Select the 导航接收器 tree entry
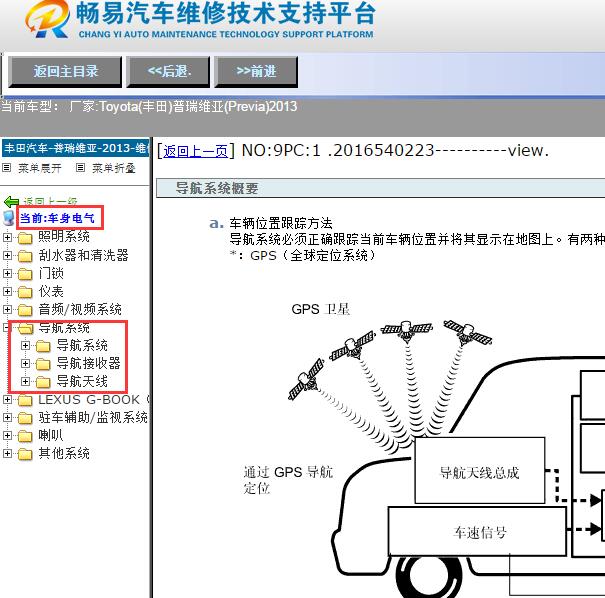The width and height of the screenshot is (605, 598). pyautogui.click(x=89, y=363)
